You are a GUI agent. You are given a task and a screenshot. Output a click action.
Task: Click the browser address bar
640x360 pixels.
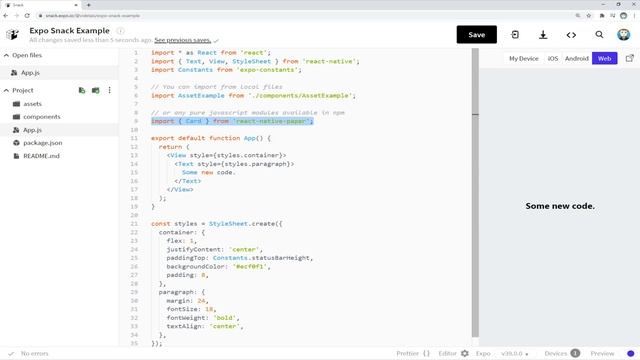304,16
